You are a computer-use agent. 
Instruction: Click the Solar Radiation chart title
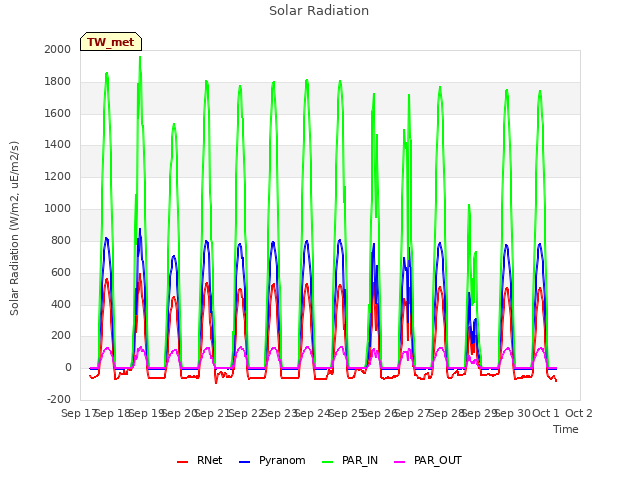pos(319,11)
